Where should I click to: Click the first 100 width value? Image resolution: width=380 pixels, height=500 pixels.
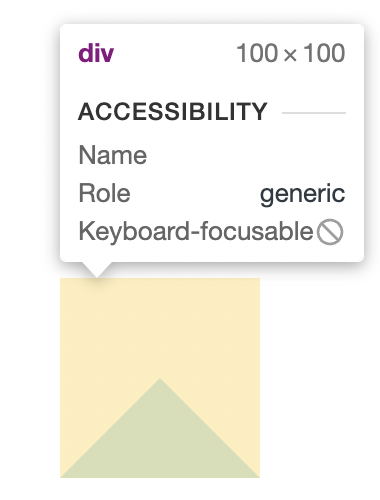[x=257, y=53]
